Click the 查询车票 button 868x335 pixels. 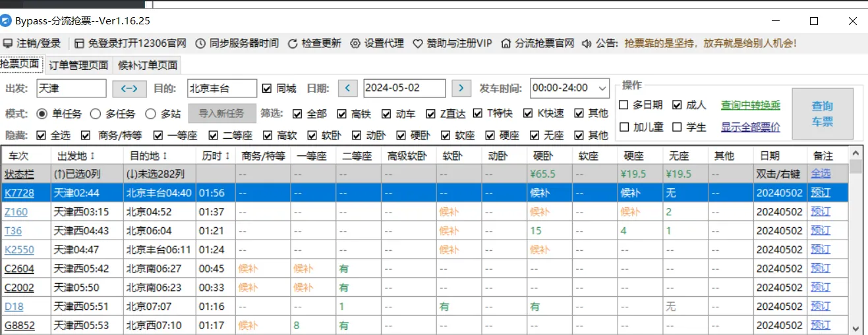(822, 114)
